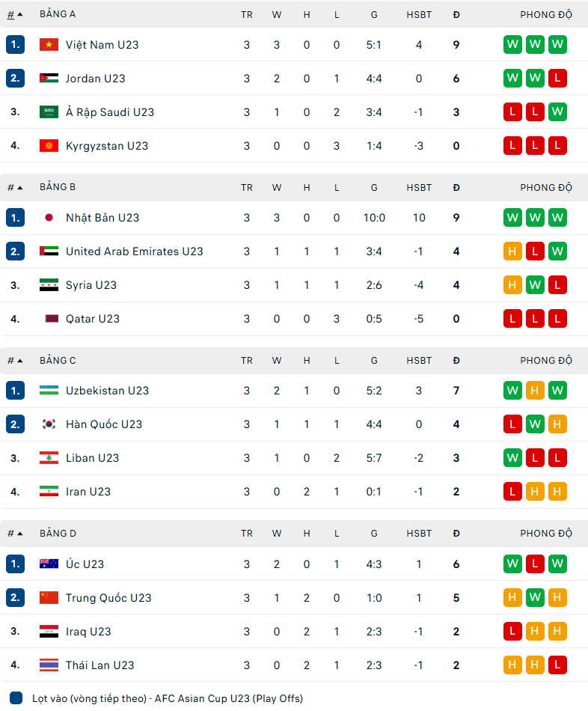Click the rank 1 badge for Úc U23

(x=16, y=564)
